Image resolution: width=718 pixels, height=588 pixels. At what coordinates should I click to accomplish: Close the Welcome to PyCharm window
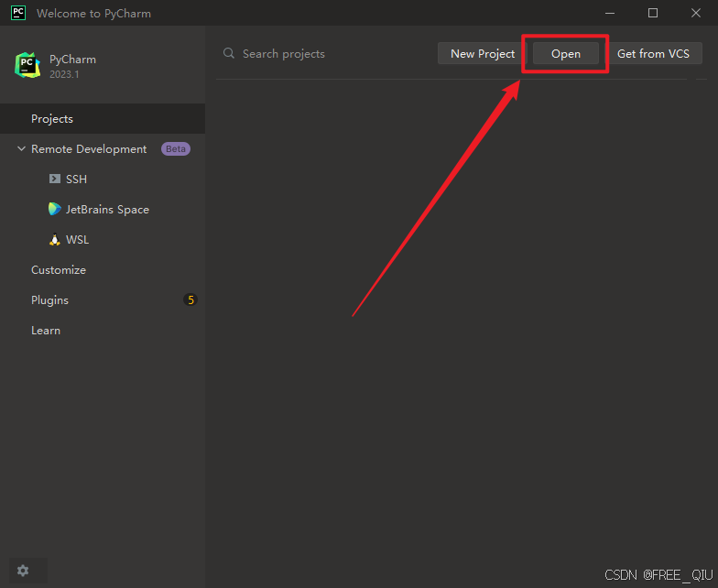(696, 13)
